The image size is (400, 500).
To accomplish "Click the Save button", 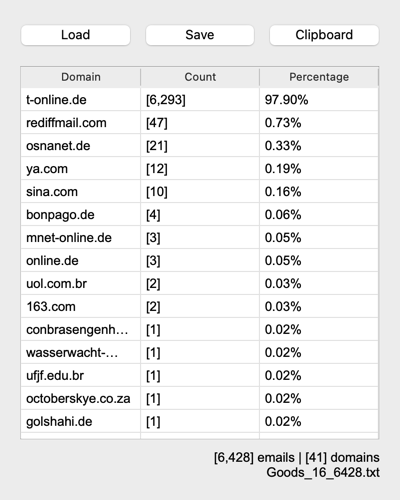I will pyautogui.click(x=200, y=35).
